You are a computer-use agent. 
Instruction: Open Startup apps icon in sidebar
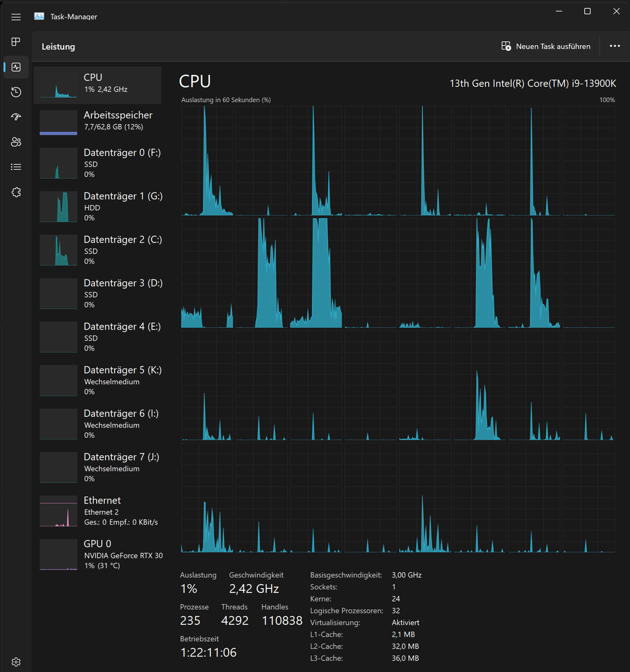coord(16,117)
